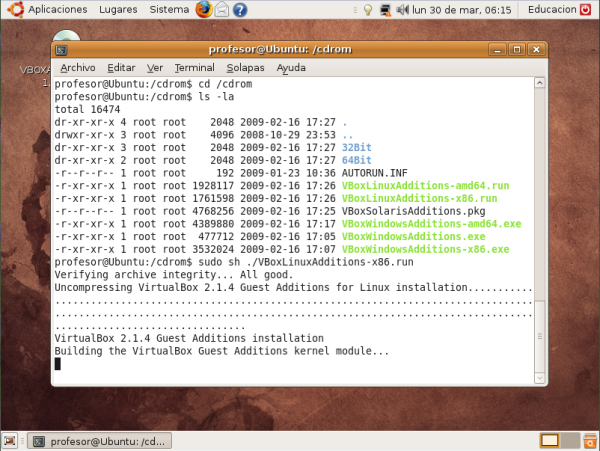Open the Archivo menu in terminal
Screen dimensions: 600x451
[x=78, y=68]
